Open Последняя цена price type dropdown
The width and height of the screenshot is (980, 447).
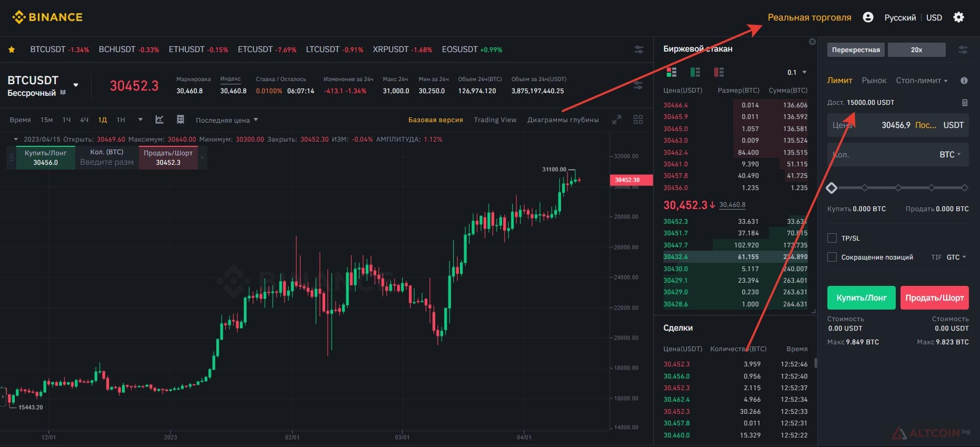point(227,120)
